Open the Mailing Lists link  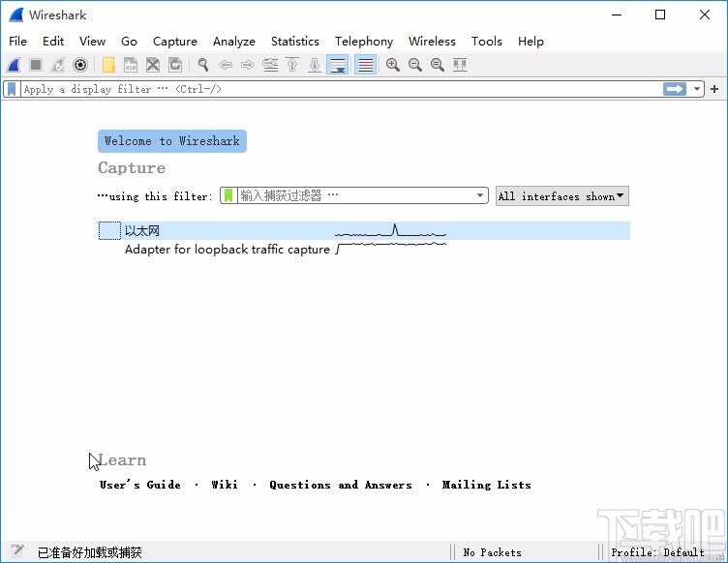click(486, 485)
